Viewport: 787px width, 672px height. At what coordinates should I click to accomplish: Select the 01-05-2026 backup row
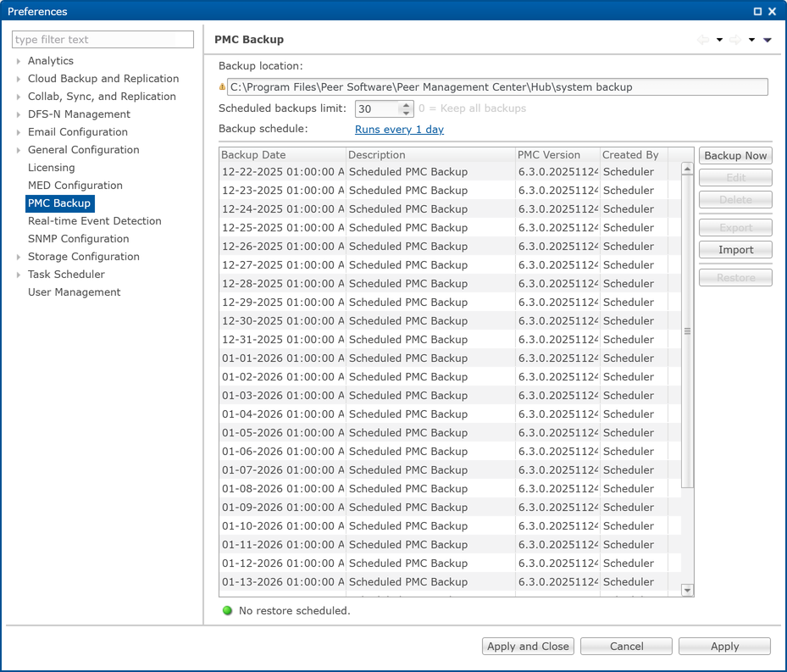pyautogui.click(x=450, y=432)
